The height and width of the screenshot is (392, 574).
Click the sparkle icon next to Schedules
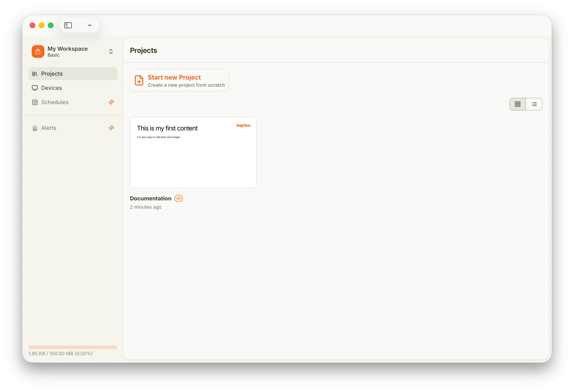(111, 102)
